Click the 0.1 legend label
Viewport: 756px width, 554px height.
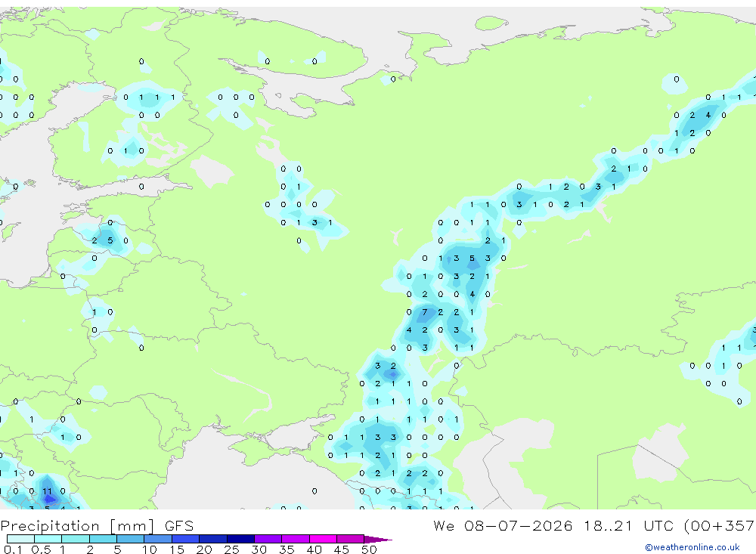13,549
